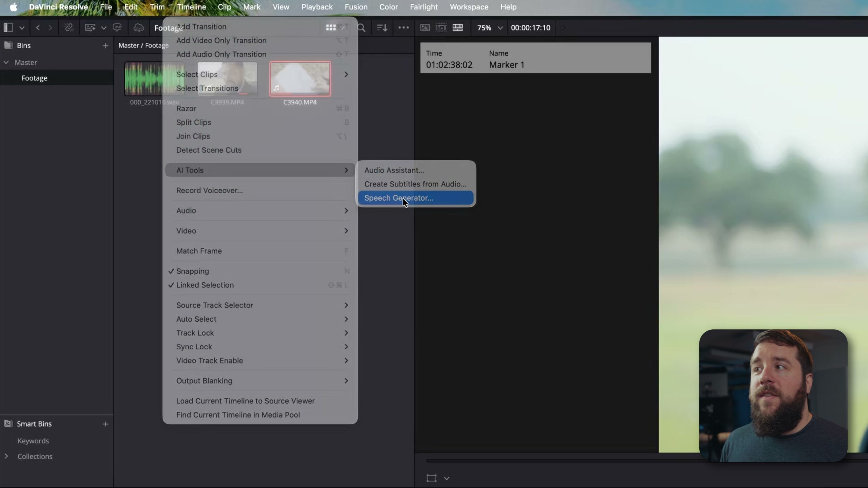The width and height of the screenshot is (868, 488).
Task: Open the panel layout dropdown chevron
Action: tap(22, 28)
